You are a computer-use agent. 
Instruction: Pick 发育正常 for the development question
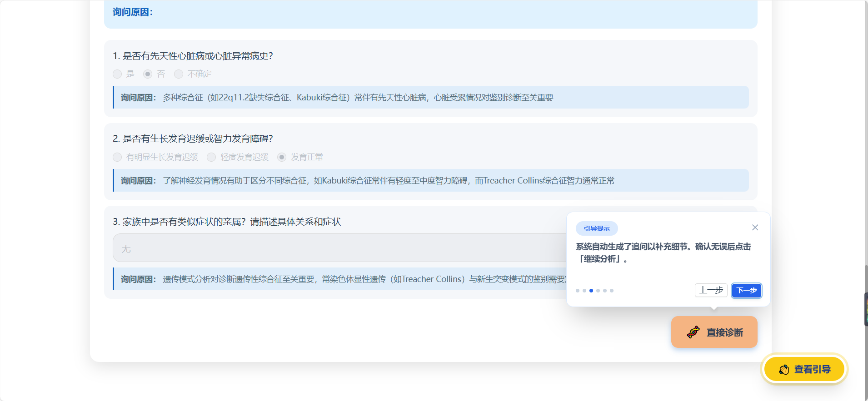point(282,157)
